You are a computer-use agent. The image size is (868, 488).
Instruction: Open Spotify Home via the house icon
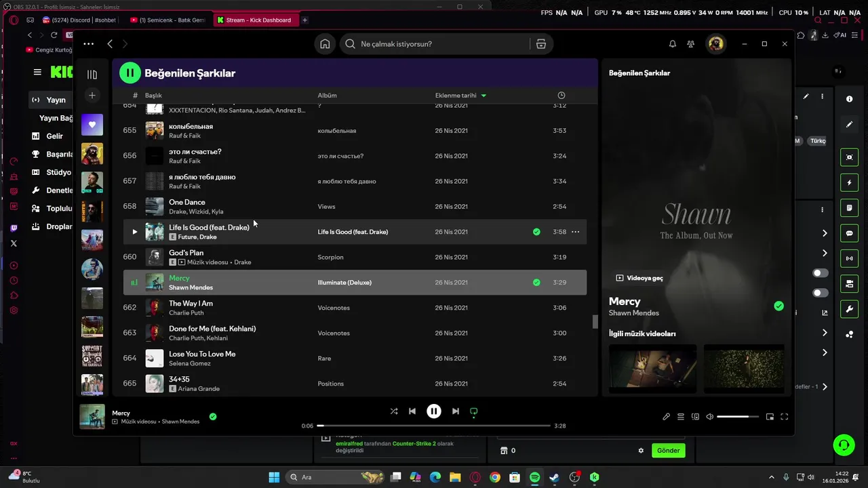coord(325,44)
